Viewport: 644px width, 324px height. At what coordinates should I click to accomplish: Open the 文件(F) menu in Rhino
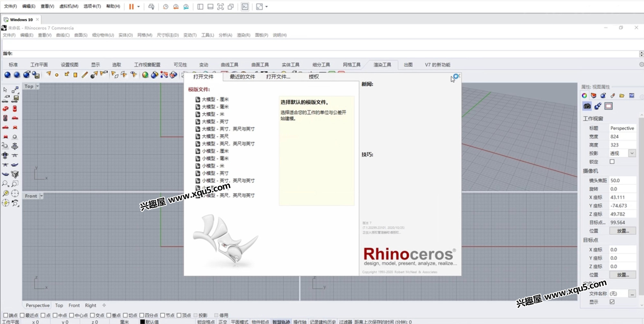pyautogui.click(x=9, y=35)
